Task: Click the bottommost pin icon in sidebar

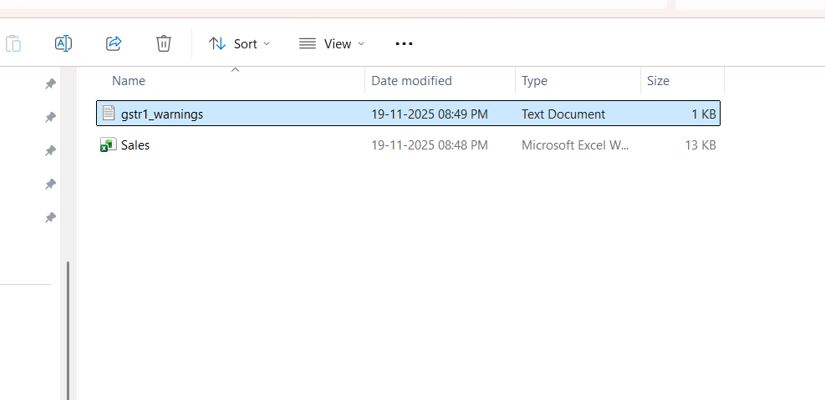Action: [x=50, y=218]
